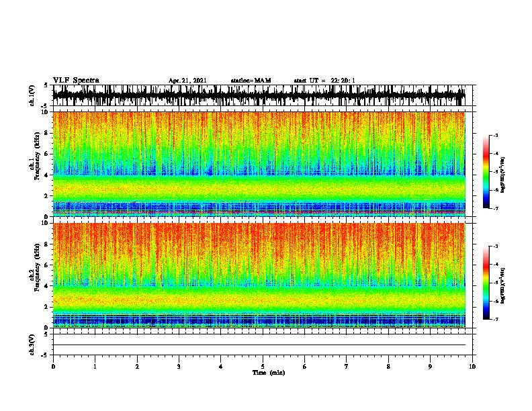
Task: Click the -5 tick on ch.3(V) axis
Action: point(46,355)
